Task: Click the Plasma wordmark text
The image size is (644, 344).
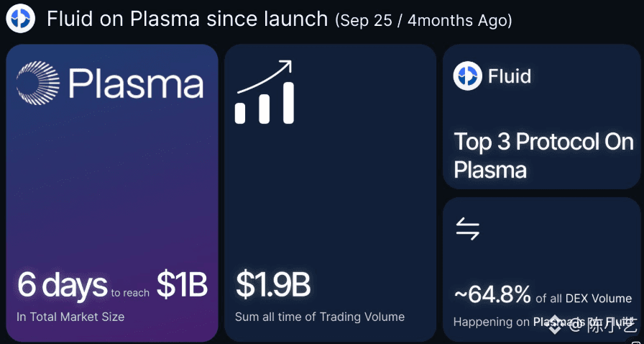Action: tap(136, 85)
